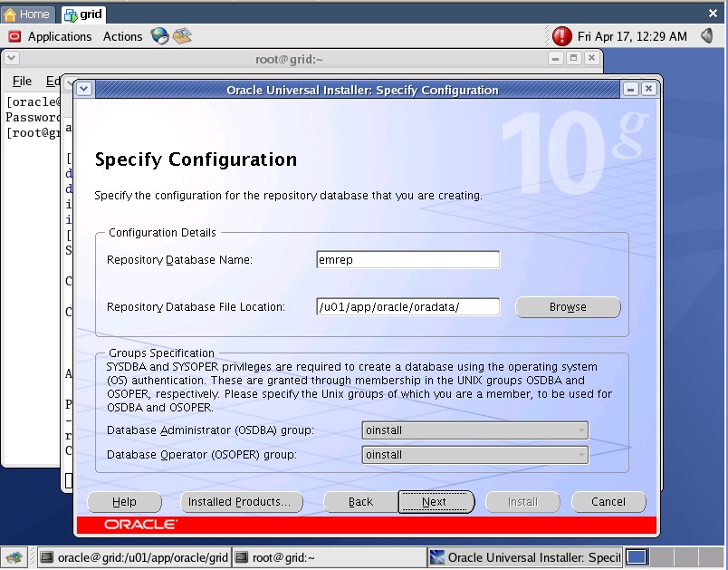This screenshot has height=570, width=728.
Task: Open terminal window menu icon in titlebar
Action: [x=12, y=58]
